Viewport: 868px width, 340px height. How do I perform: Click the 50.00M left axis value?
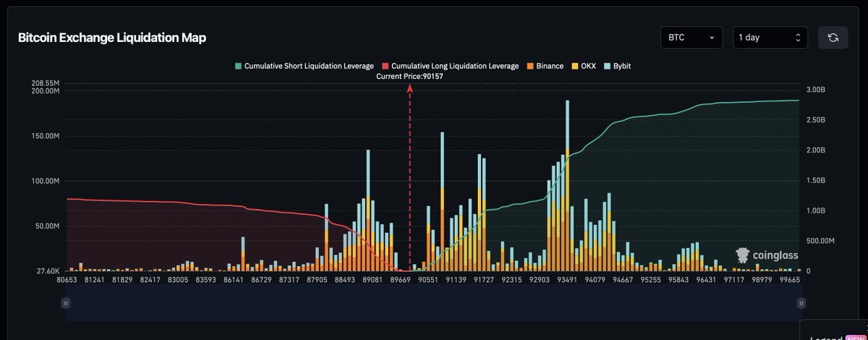47,226
